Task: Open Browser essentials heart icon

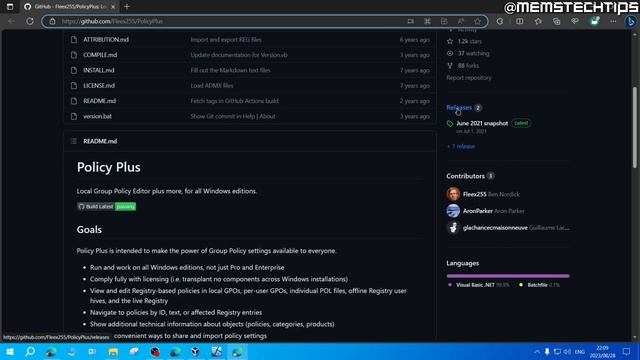Action: tap(575, 21)
